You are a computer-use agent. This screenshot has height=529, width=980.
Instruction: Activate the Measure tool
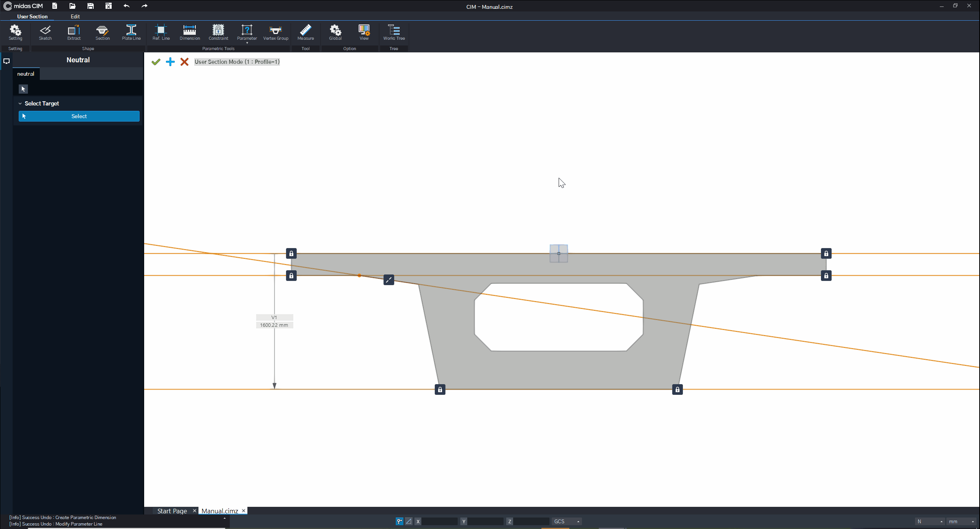(x=306, y=32)
